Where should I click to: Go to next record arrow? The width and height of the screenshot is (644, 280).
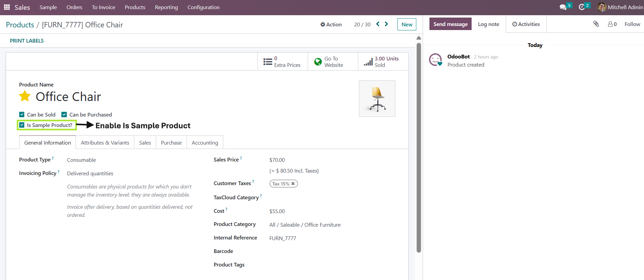point(386,24)
